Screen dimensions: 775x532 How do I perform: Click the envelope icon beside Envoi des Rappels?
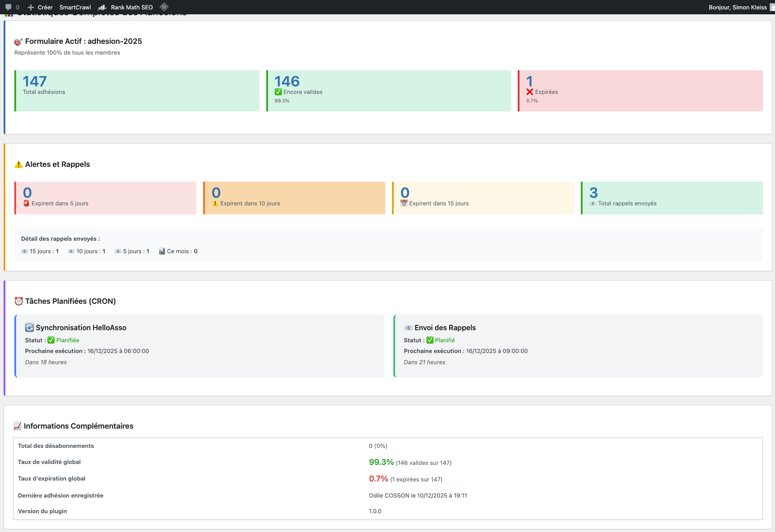point(408,327)
